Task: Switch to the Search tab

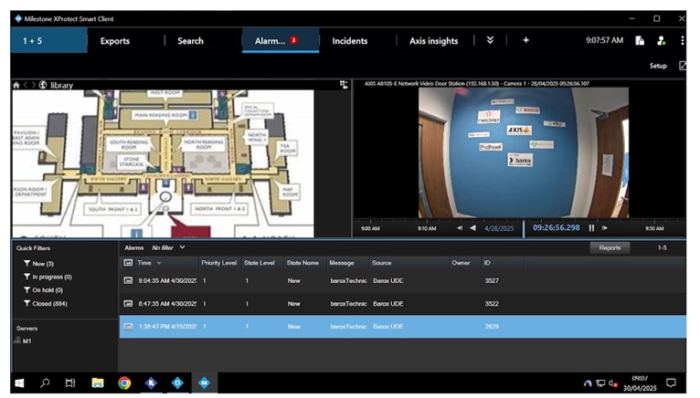Action: pos(190,41)
